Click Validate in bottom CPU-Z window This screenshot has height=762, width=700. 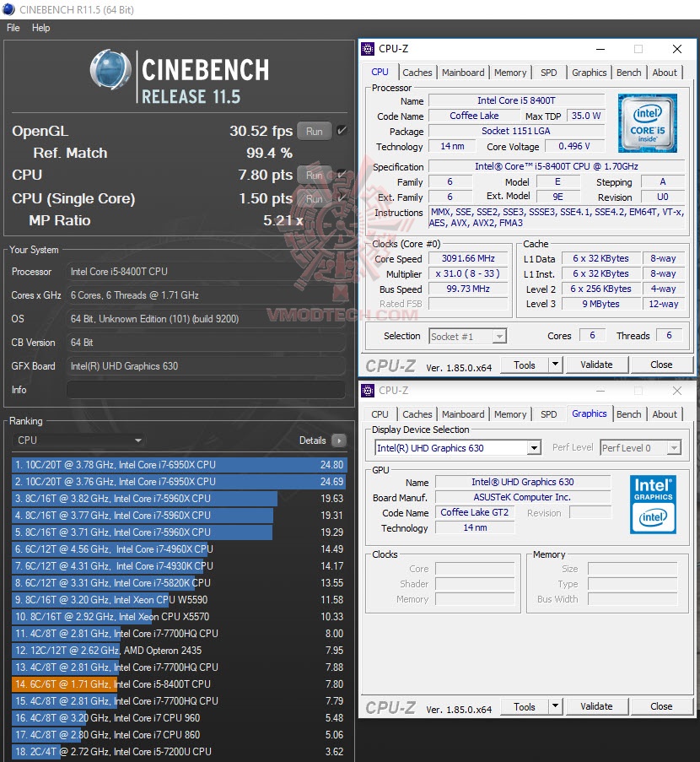(596, 706)
